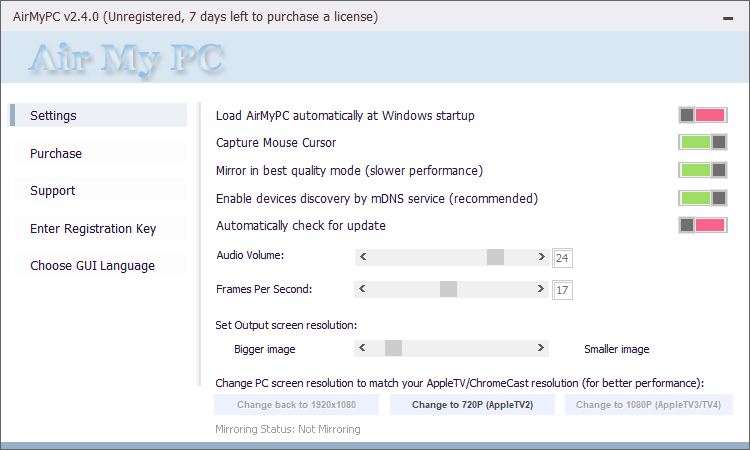The image size is (750, 450).
Task: Open Choose GUI Language
Action: [98, 265]
